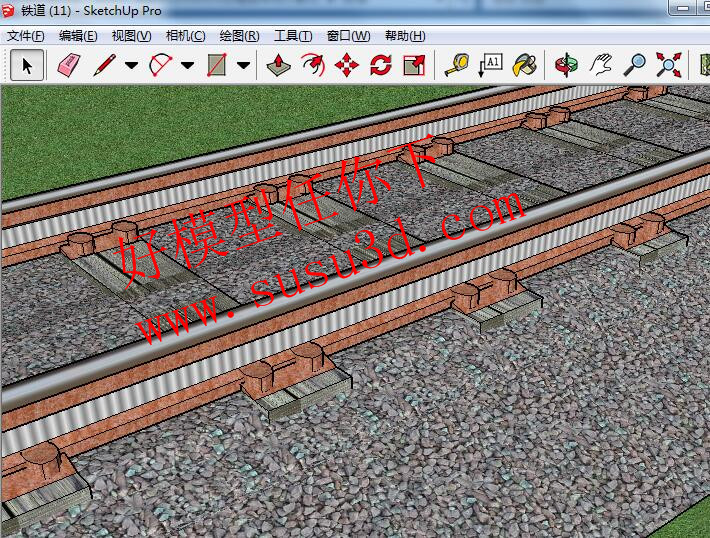
Task: Choose the Zoom magnifier tool
Action: [x=634, y=65]
